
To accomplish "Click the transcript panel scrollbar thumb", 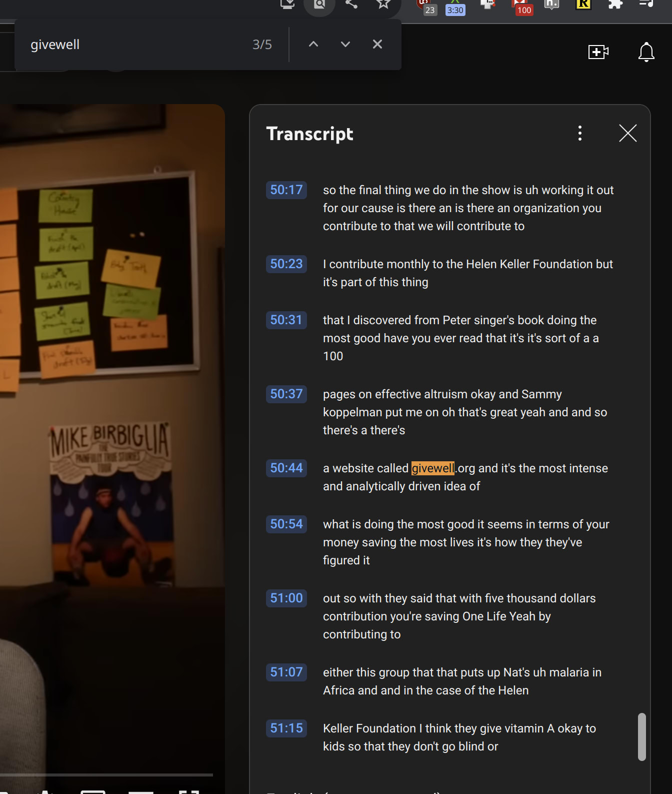I will 641,736.
